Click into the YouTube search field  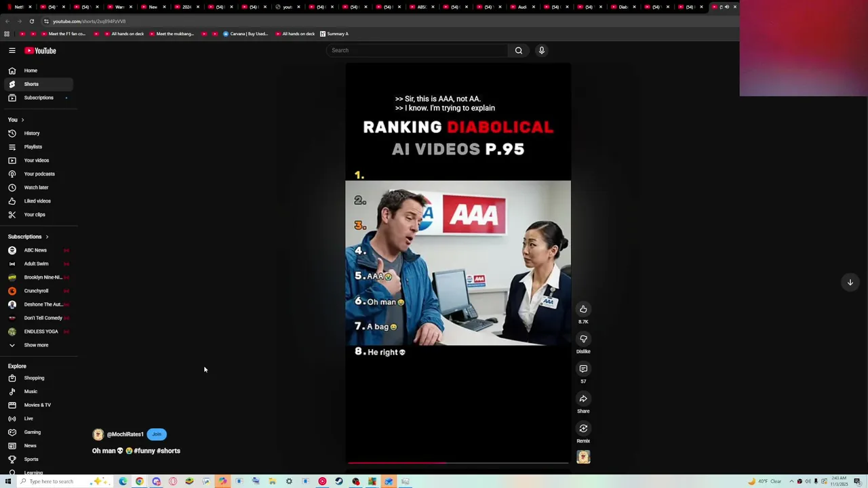[x=417, y=50]
